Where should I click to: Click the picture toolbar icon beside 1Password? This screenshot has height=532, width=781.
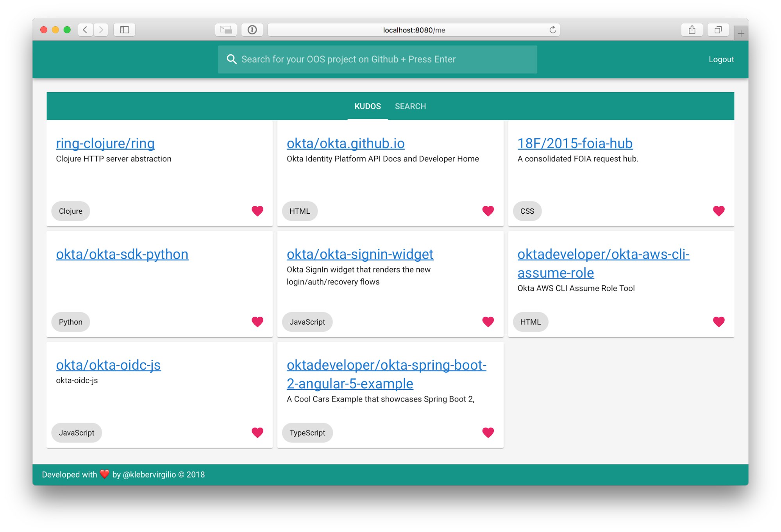pos(226,30)
